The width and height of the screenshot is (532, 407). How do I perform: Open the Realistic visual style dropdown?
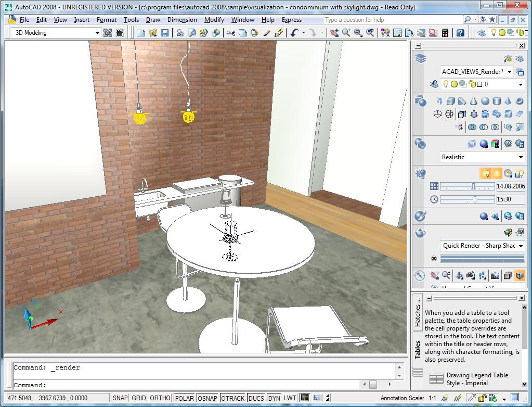521,157
